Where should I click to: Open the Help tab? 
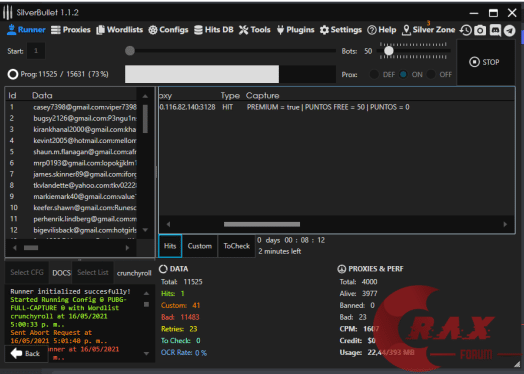[382, 30]
